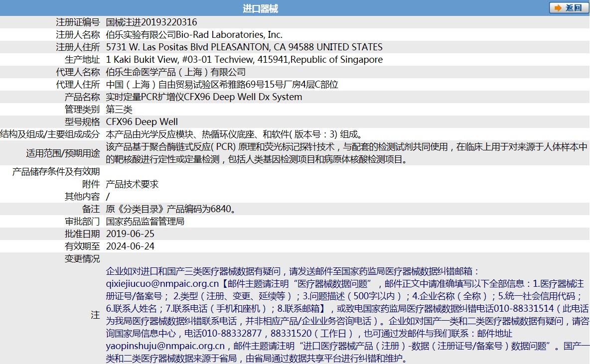Viewport: 590px width, 364px height.
Task: Click the 代理人名称 label
Action: [78, 72]
